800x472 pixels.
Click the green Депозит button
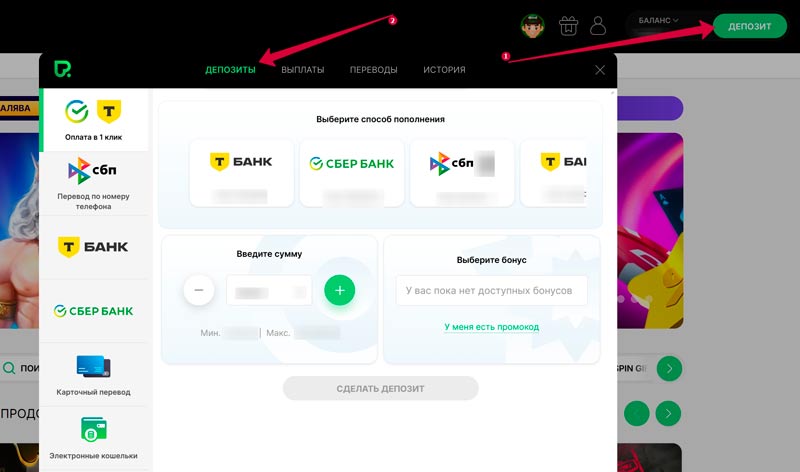point(749,26)
